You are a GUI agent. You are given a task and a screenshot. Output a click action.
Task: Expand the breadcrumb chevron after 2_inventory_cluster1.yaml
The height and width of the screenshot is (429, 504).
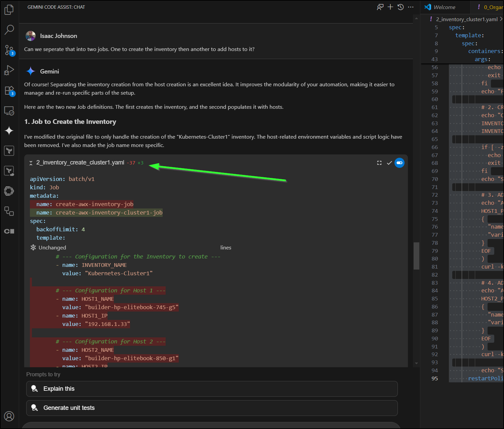[x=501, y=19]
